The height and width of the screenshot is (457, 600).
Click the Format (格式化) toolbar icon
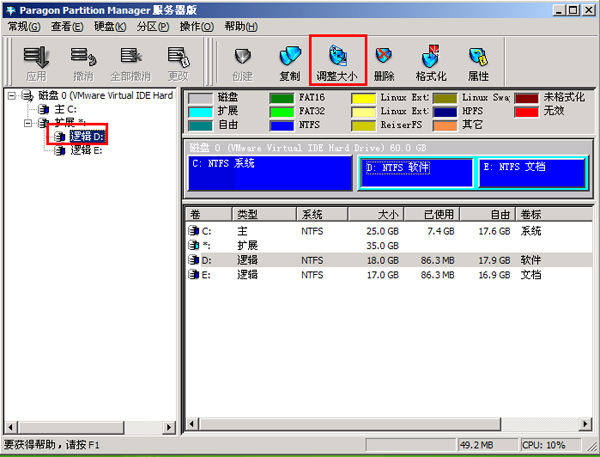431,56
